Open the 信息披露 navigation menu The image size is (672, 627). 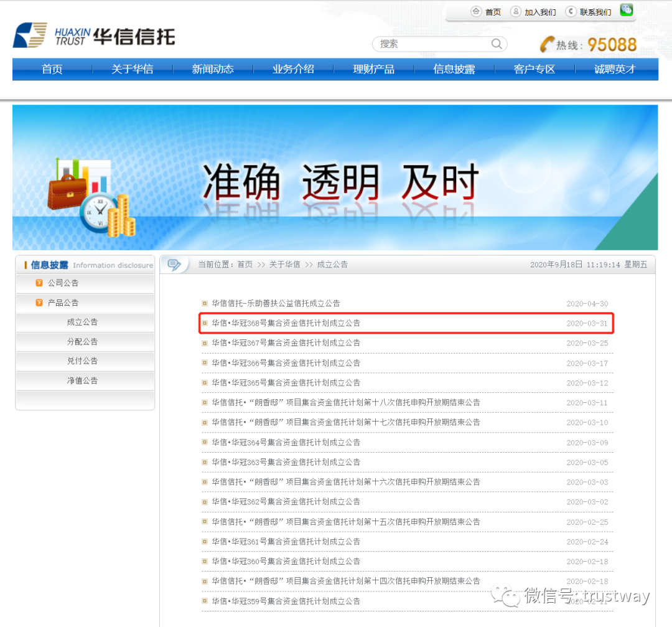point(454,69)
